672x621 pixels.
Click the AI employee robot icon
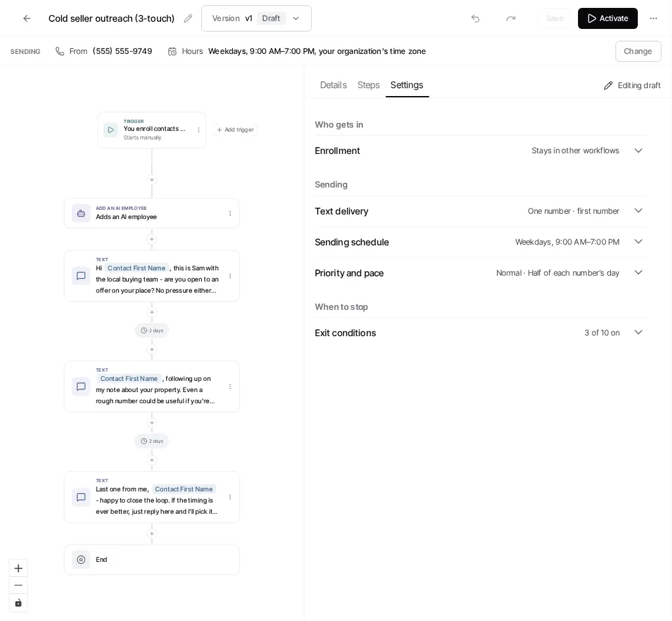81,213
